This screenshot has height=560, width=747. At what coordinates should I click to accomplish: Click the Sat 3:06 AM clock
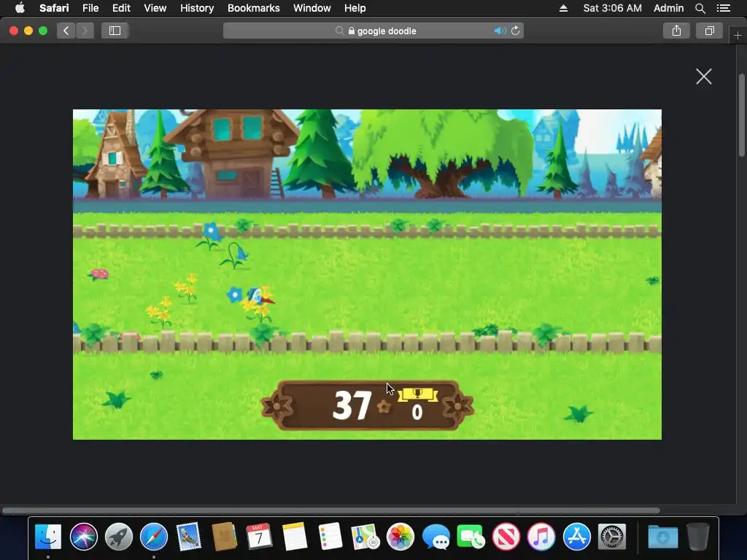click(612, 8)
